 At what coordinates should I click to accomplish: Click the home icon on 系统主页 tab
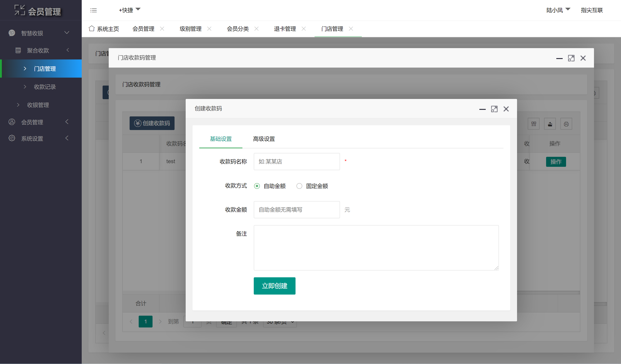[92, 28]
